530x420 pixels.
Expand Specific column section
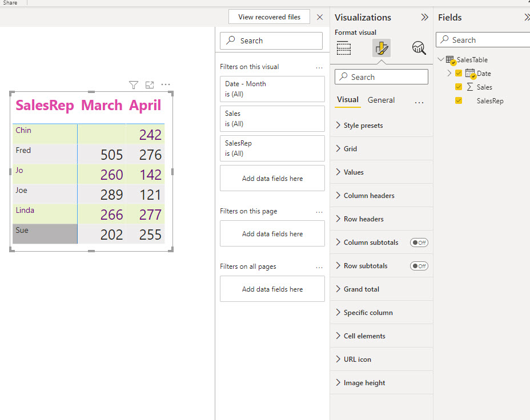(382, 312)
